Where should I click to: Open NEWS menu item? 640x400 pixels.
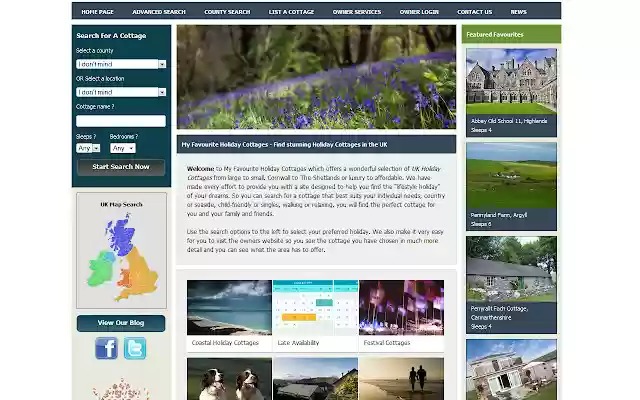point(518,12)
